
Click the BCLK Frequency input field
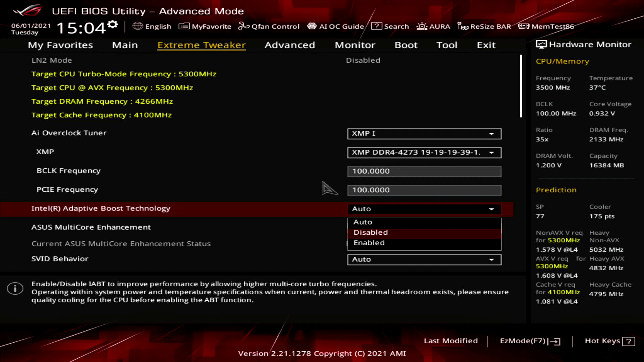424,171
